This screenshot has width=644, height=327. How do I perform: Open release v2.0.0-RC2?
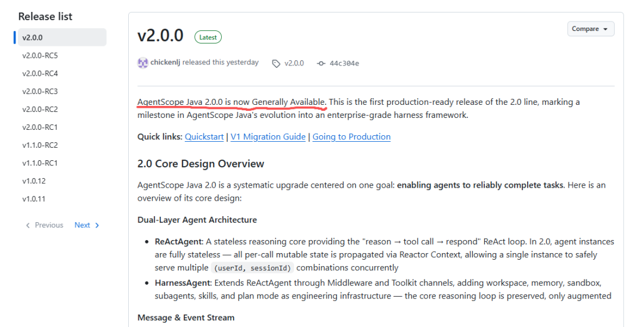[x=40, y=109]
